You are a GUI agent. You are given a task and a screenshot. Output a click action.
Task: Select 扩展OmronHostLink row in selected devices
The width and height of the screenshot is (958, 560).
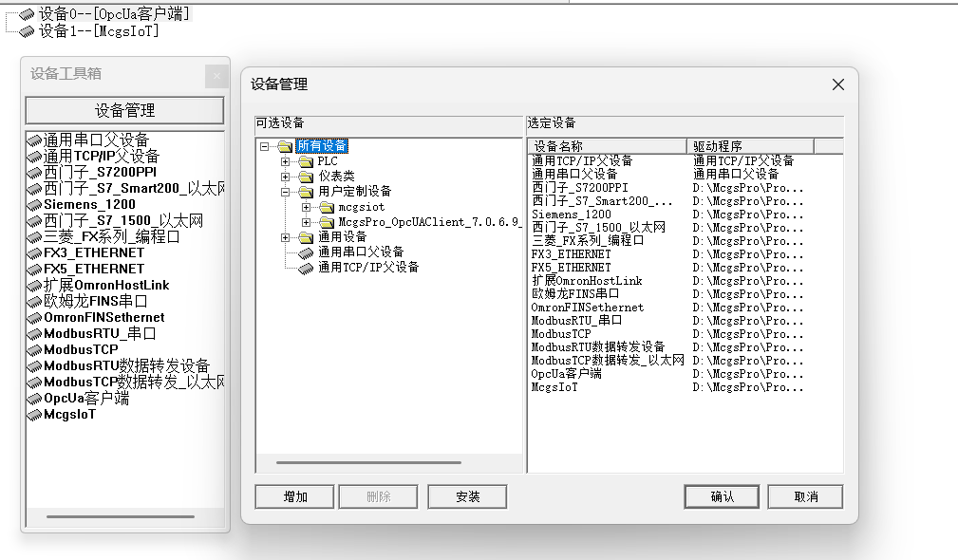click(x=686, y=281)
